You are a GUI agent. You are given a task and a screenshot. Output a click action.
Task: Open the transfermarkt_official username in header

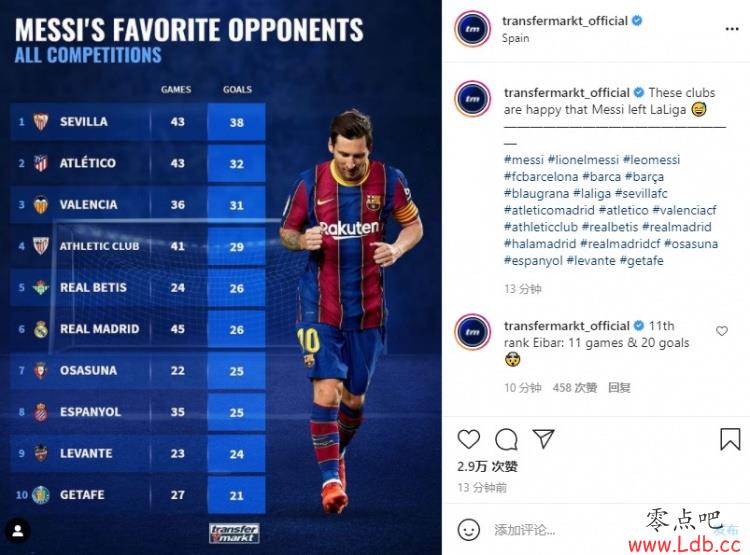(564, 21)
